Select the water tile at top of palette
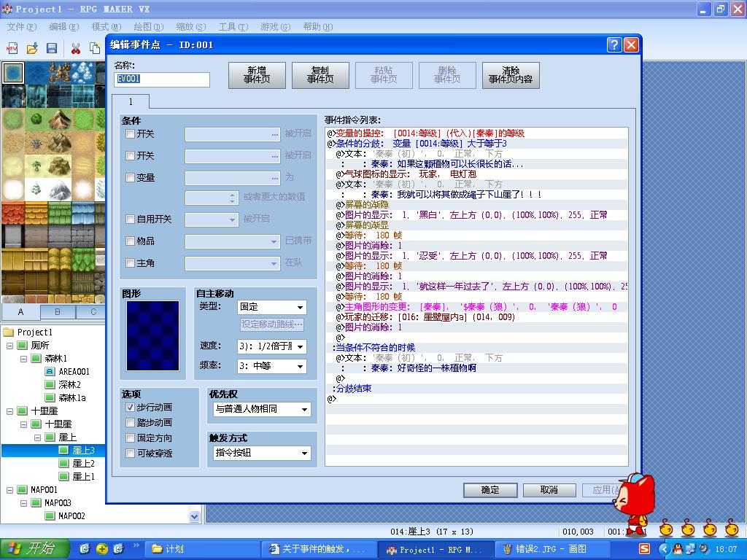Screen dimensions: 747x560 [13, 72]
